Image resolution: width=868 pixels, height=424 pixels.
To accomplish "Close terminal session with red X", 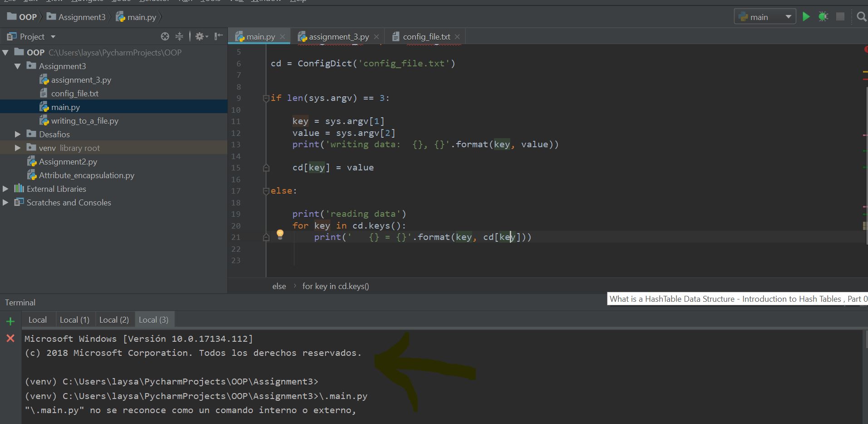I will tap(10, 338).
